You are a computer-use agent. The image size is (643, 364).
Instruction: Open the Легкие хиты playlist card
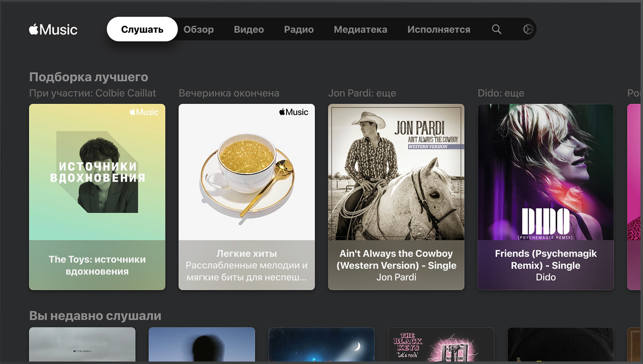coord(246,197)
